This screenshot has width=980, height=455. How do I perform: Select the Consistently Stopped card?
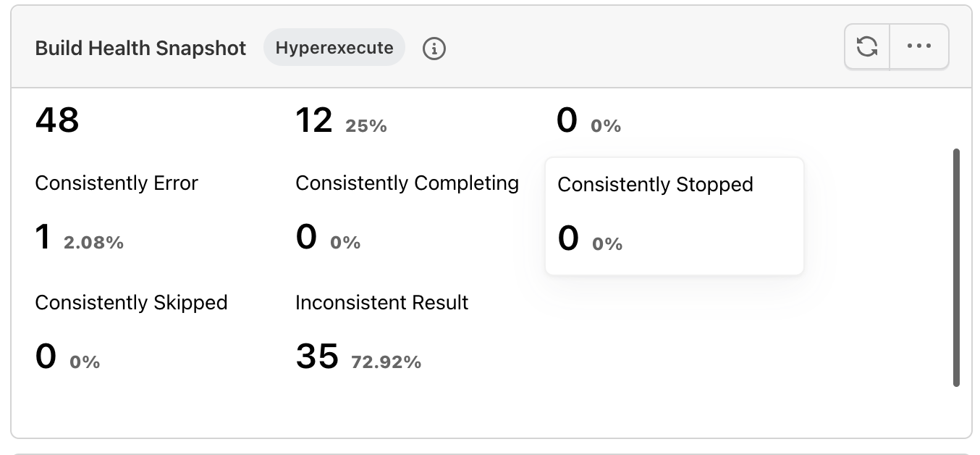tap(674, 216)
